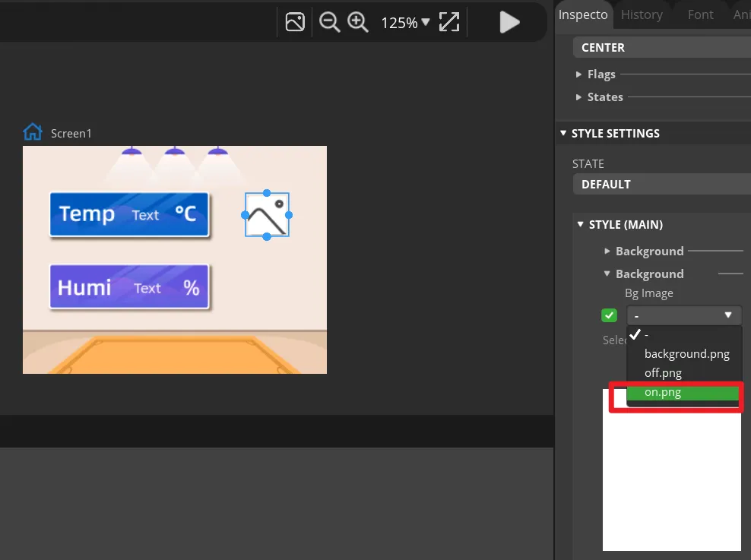Zoom in the canvas view
The width and height of the screenshot is (751, 560).
point(358,22)
